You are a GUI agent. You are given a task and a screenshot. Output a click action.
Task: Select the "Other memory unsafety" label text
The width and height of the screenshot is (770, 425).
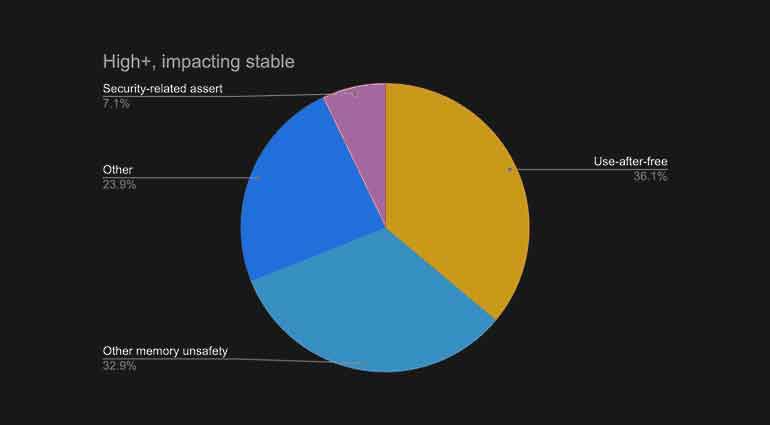point(166,351)
